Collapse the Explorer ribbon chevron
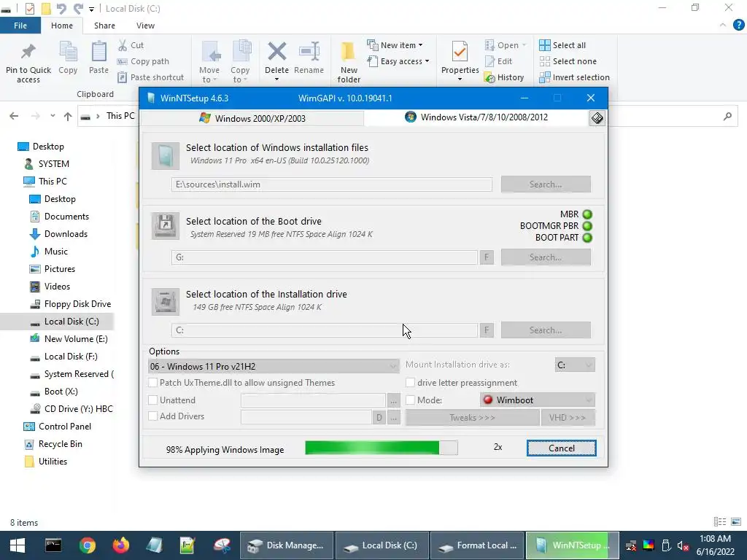 [x=723, y=26]
